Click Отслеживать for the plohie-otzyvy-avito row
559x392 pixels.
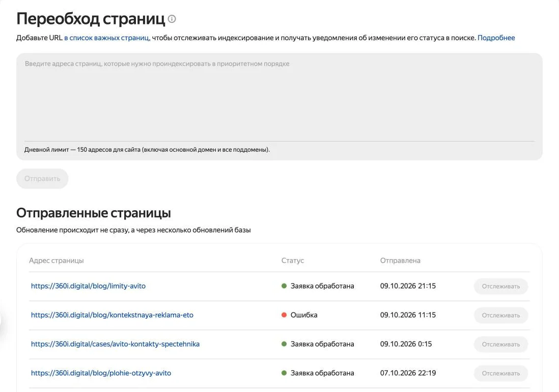(x=501, y=374)
